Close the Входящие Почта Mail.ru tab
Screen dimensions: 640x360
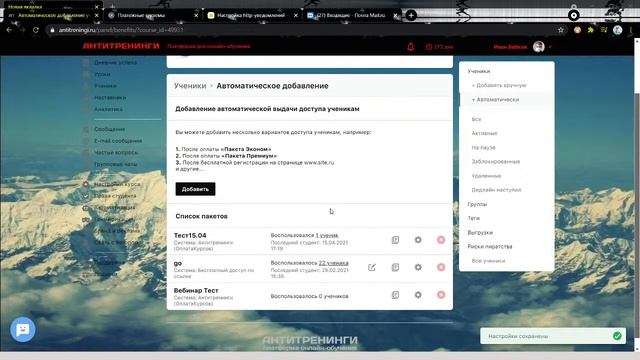tap(396, 16)
